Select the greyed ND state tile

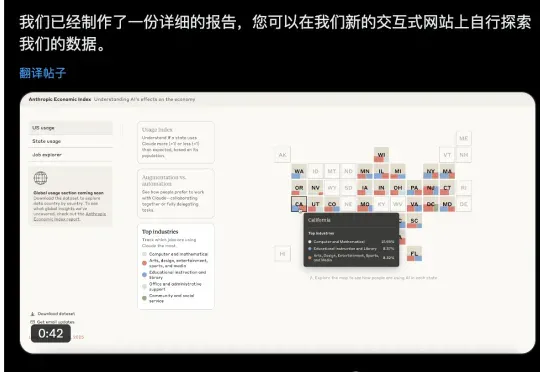(x=348, y=171)
